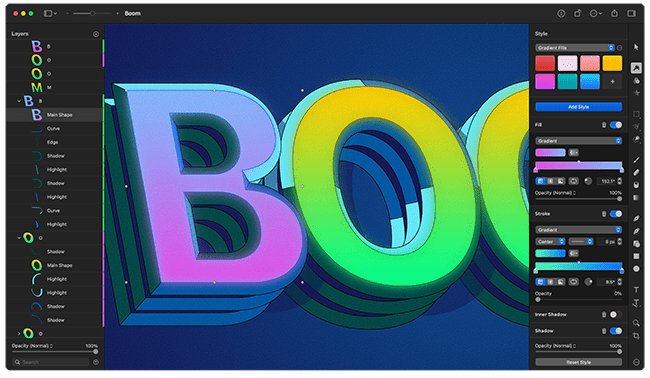Open Layers panel Opacity (Normal) blend menu

(x=32, y=346)
